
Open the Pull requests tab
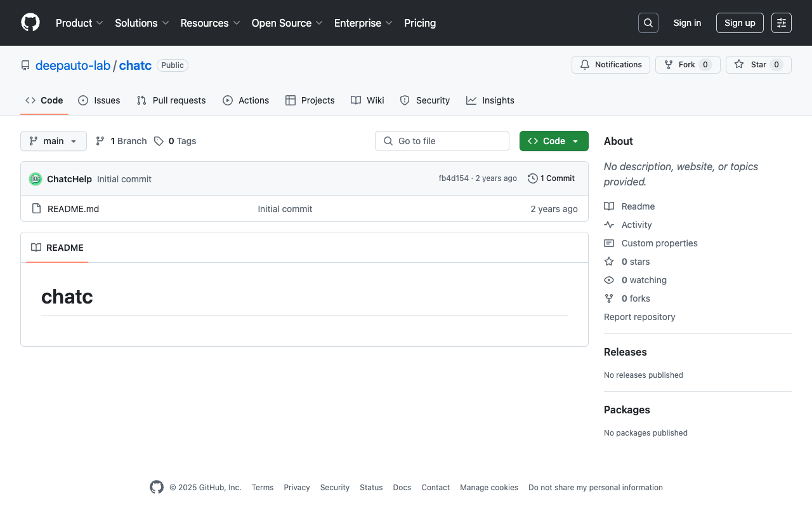click(x=171, y=100)
